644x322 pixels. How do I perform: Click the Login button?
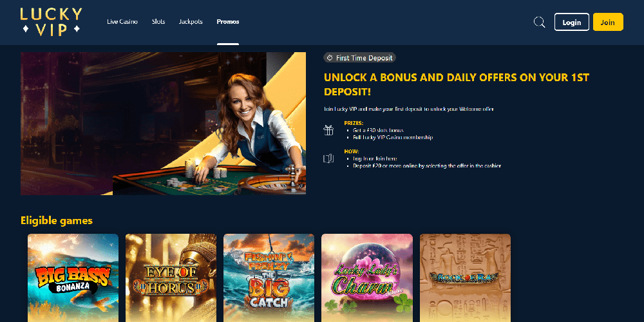(x=572, y=22)
